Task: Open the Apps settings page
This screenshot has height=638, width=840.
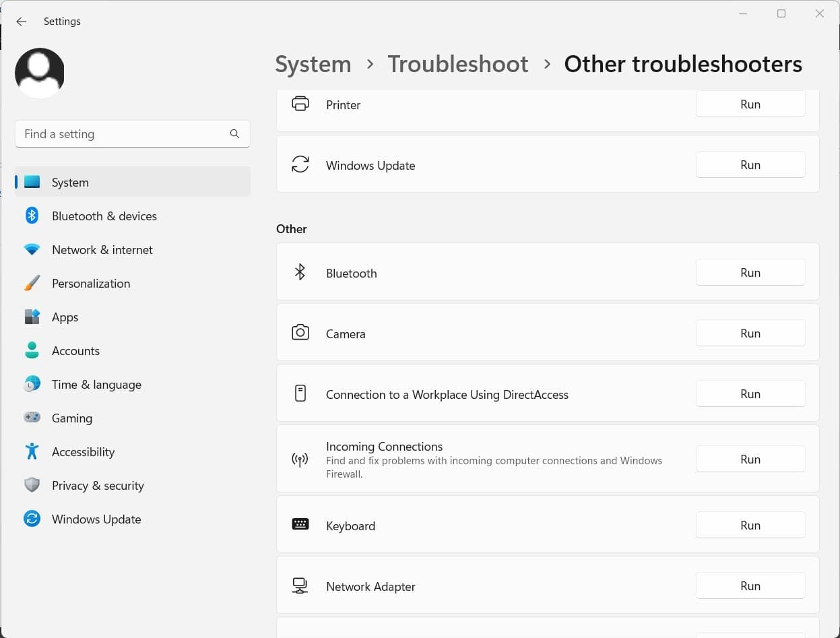Action: (x=65, y=317)
